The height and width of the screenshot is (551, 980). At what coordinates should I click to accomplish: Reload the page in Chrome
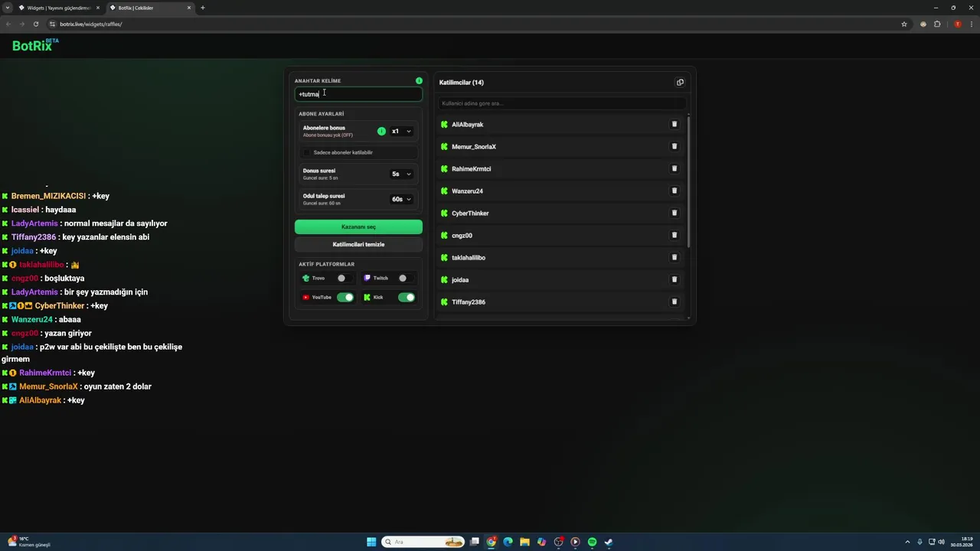click(x=35, y=24)
